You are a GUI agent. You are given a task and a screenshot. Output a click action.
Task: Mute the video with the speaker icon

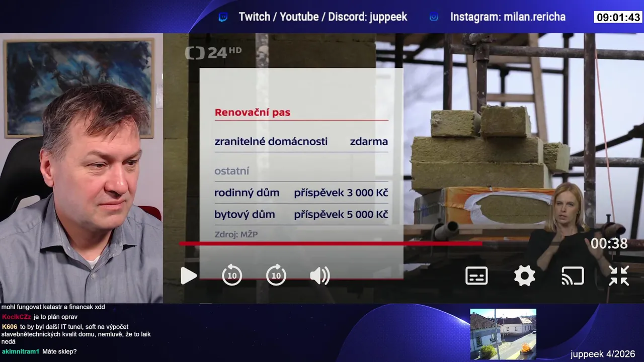[x=320, y=276]
